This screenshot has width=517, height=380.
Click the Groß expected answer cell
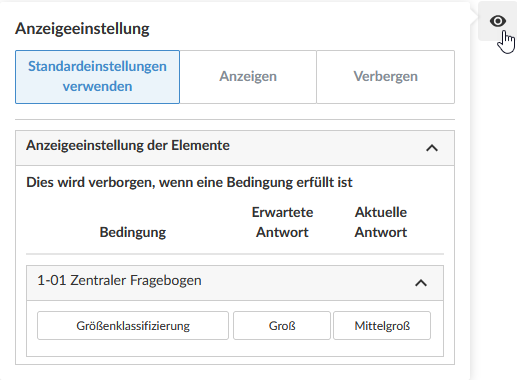(x=282, y=326)
